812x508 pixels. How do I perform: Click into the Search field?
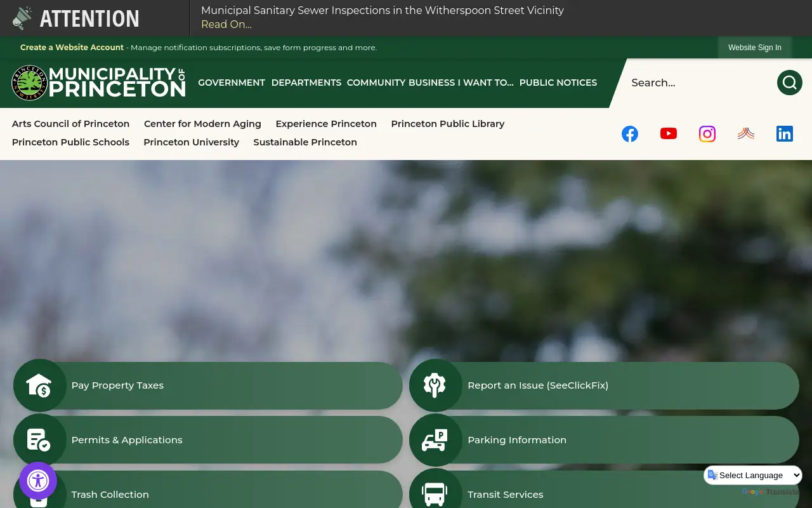(x=701, y=83)
